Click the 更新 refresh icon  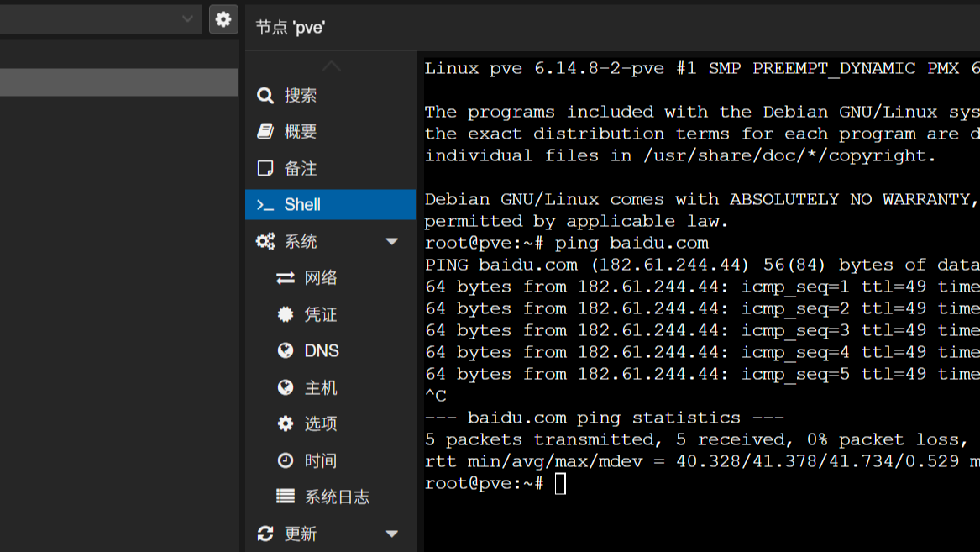pos(265,534)
